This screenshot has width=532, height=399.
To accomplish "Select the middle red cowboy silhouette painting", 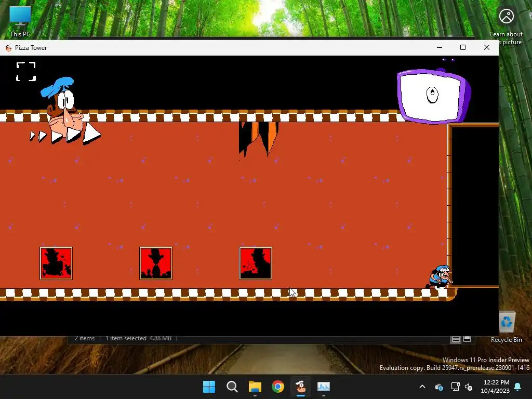I will [156, 263].
